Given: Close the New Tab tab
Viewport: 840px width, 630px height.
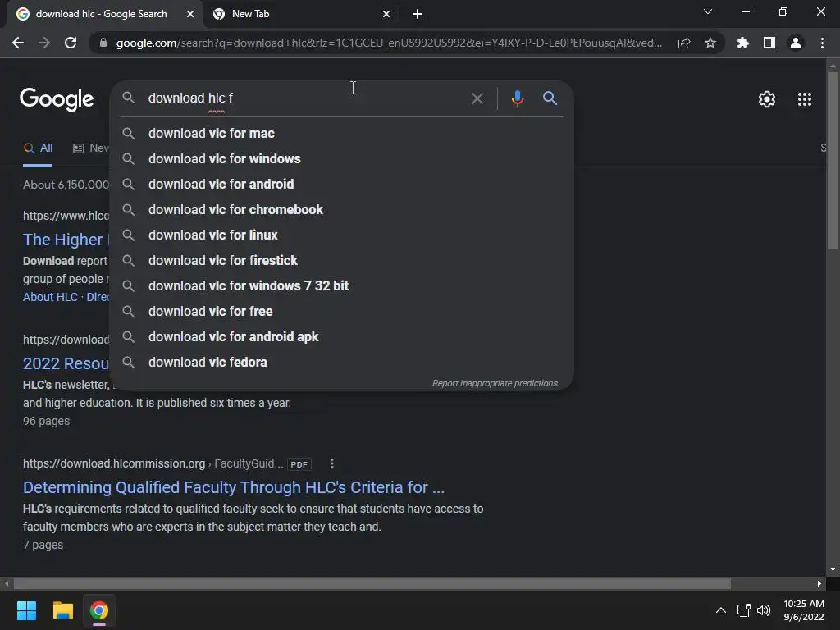Looking at the screenshot, I should pyautogui.click(x=386, y=14).
